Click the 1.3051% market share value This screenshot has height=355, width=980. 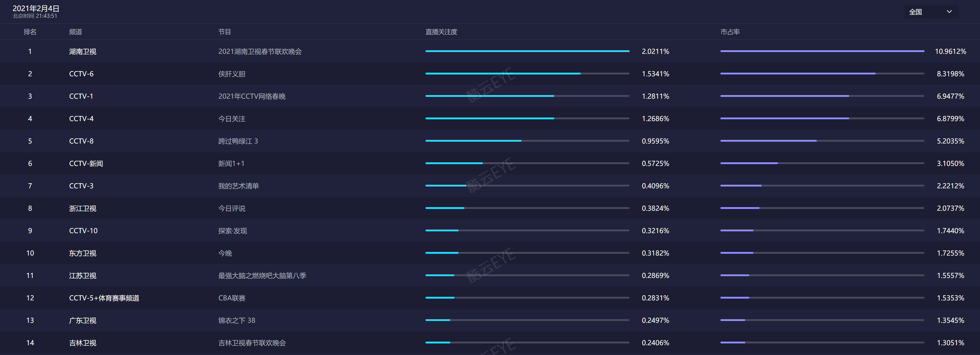point(950,343)
